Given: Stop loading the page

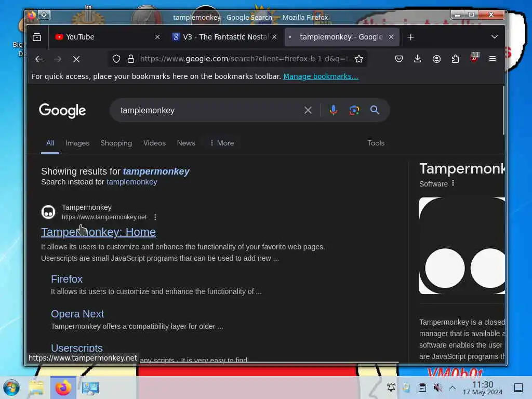Looking at the screenshot, I should pyautogui.click(x=76, y=59).
